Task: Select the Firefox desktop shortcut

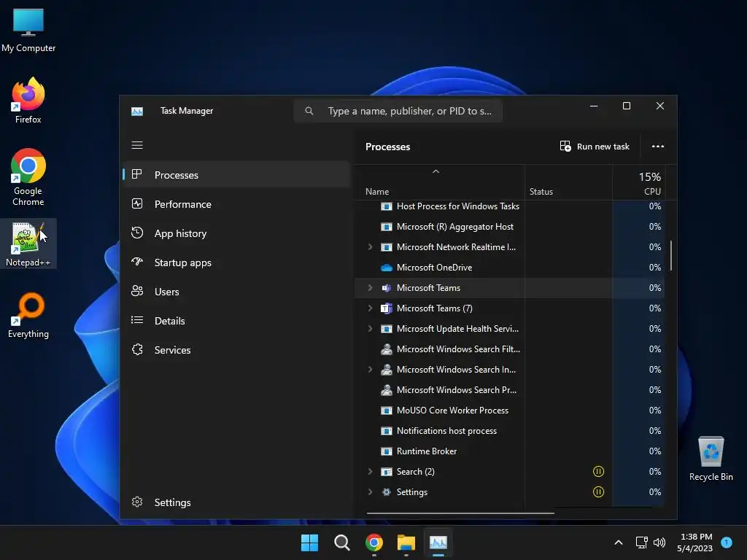Action: pos(28,101)
